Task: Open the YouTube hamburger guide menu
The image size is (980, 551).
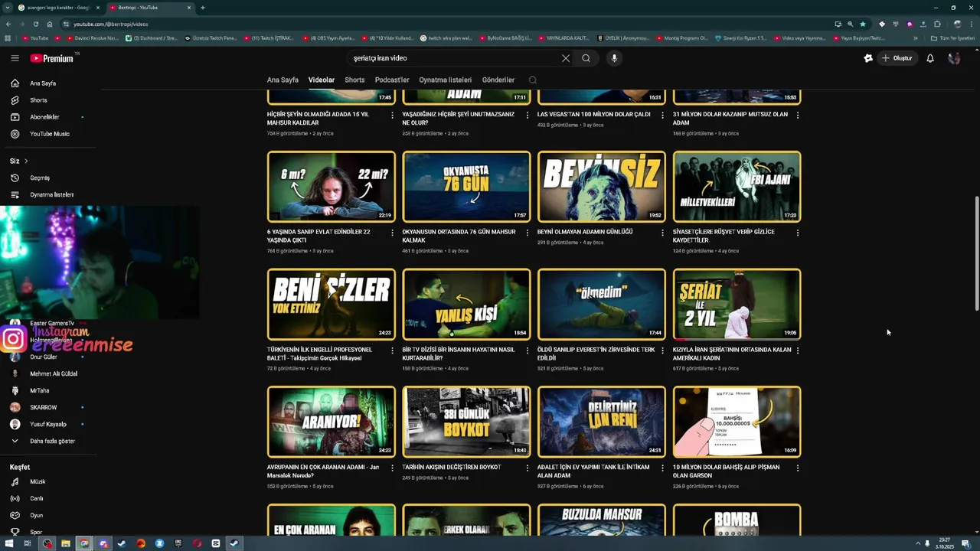Action: coord(15,58)
